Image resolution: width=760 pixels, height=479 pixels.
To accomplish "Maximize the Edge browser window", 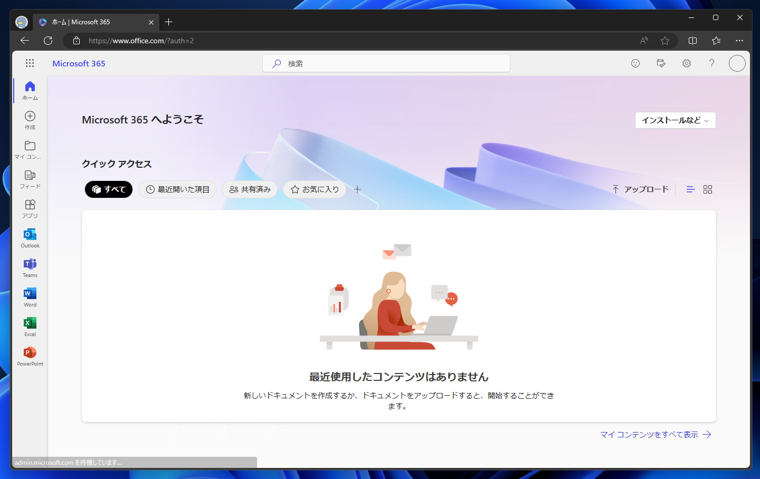I will pos(715,17).
